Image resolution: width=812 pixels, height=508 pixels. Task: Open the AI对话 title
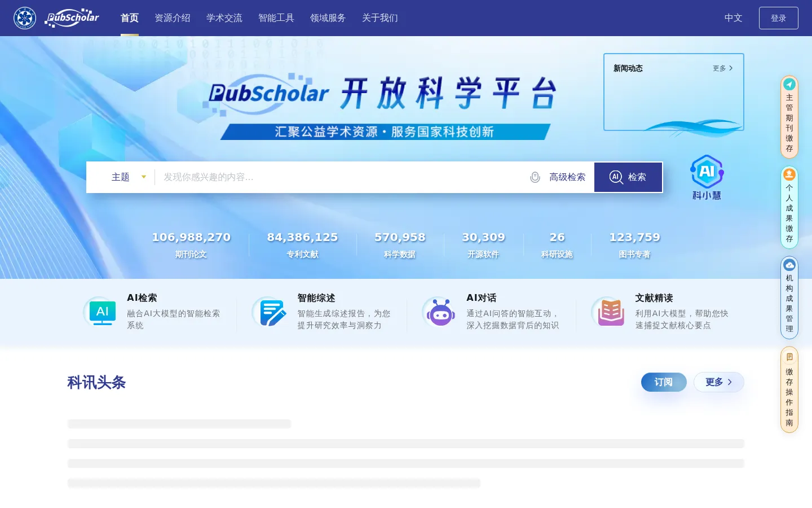482,298
